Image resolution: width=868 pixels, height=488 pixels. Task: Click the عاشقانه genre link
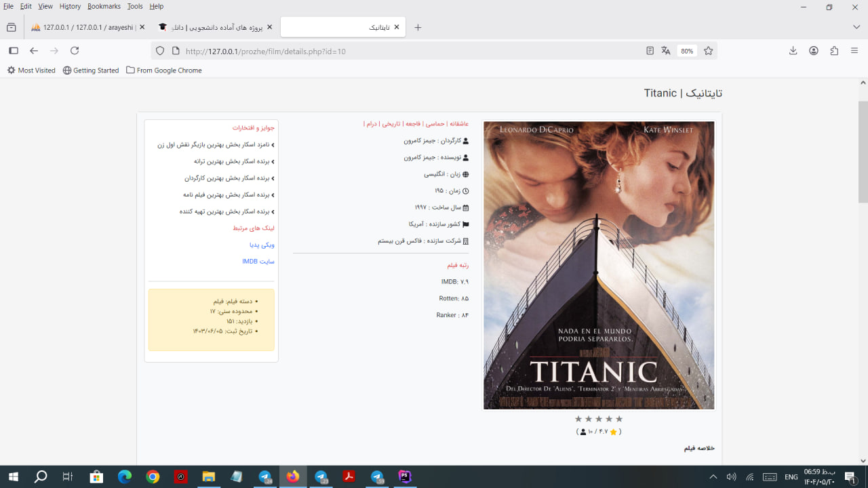tap(459, 124)
